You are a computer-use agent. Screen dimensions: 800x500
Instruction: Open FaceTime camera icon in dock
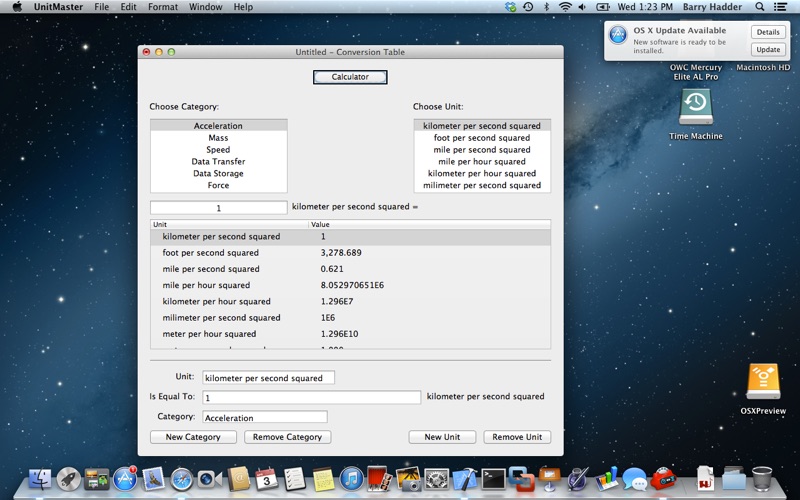tap(210, 479)
